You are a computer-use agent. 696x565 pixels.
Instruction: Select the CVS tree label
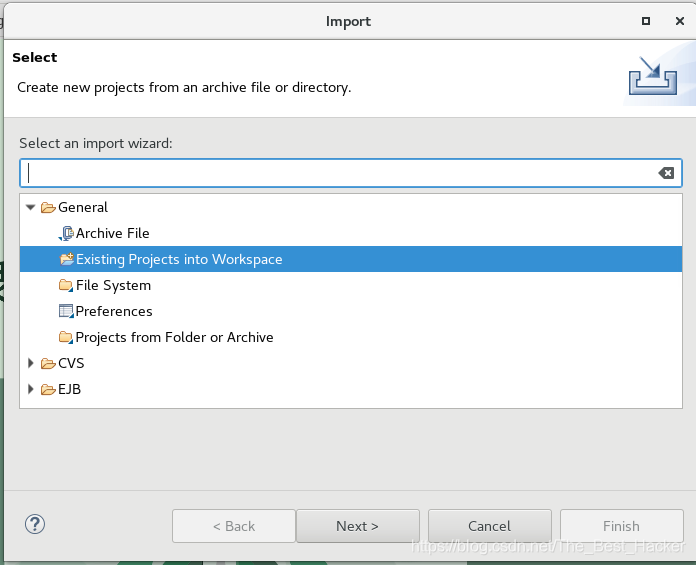(x=71, y=363)
